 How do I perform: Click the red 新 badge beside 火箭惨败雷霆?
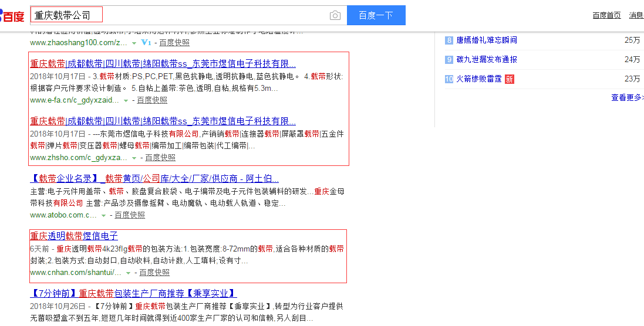509,79
